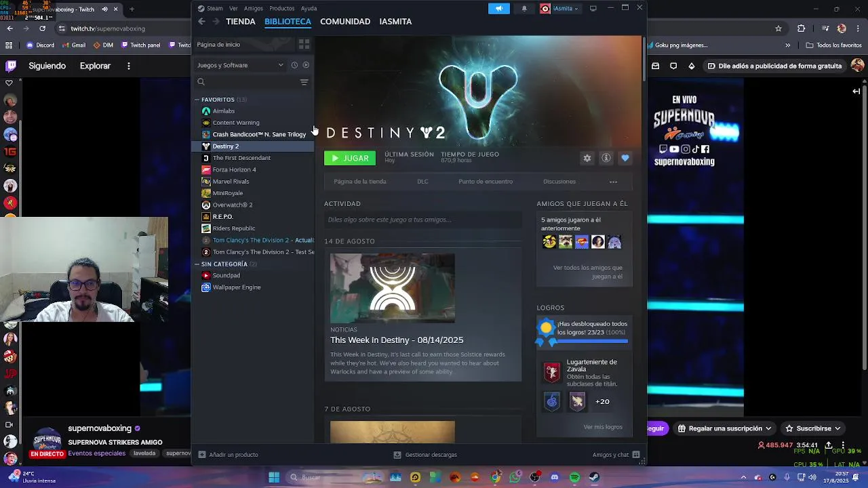Select Overwatch 2 in library list

click(233, 205)
